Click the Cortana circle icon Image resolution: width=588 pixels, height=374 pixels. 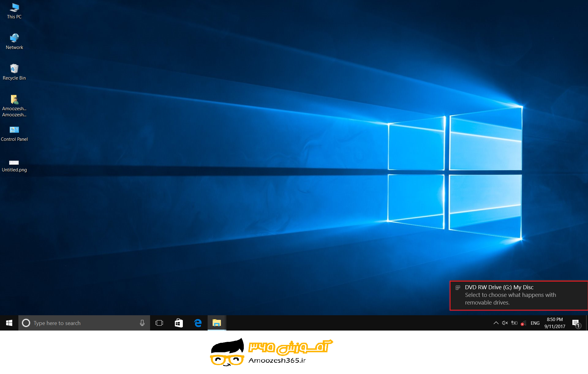point(26,323)
